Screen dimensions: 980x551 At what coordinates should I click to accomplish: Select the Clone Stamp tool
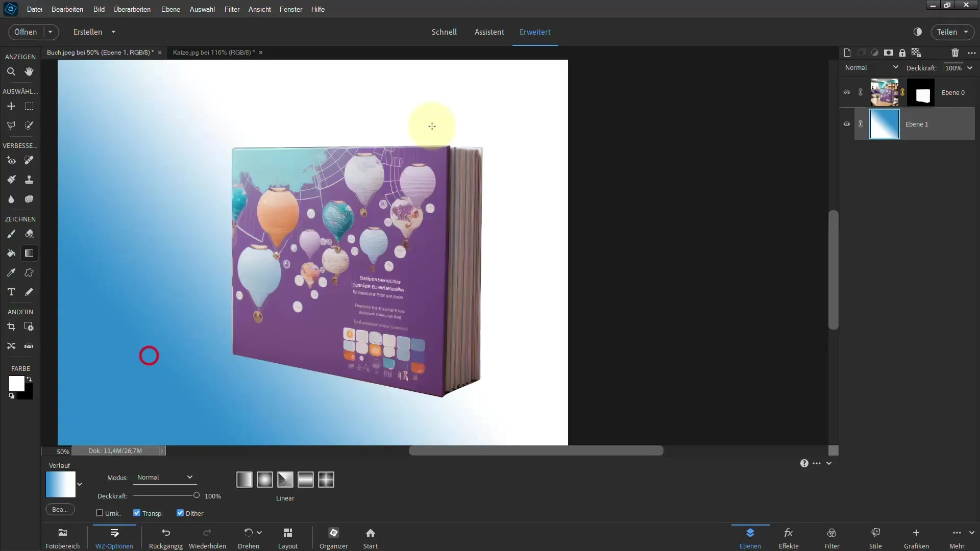(29, 180)
